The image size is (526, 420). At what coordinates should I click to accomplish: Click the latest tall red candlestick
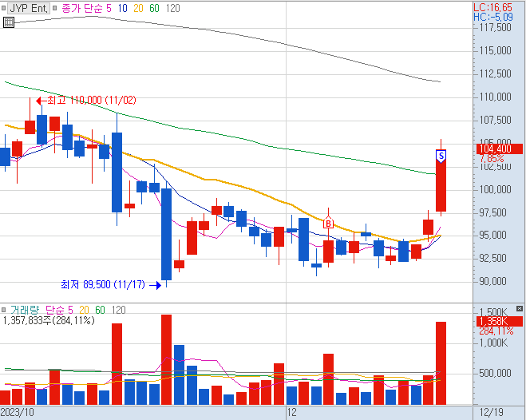[x=441, y=180]
